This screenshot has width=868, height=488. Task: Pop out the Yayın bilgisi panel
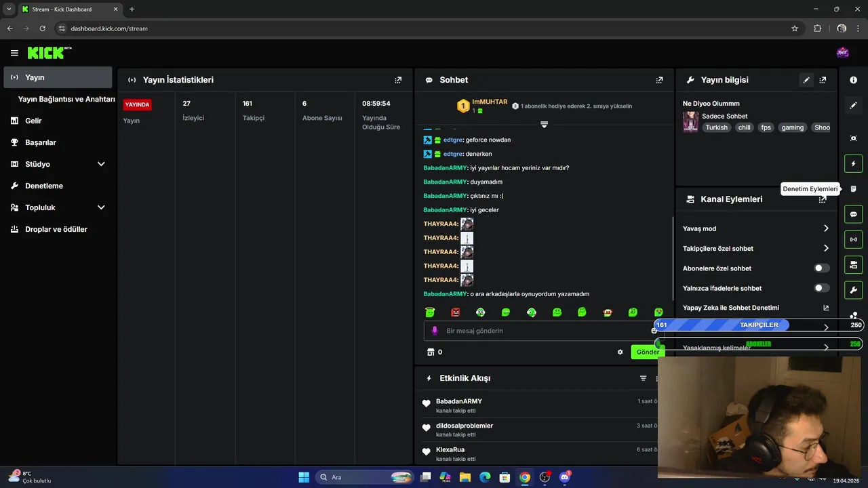click(x=823, y=80)
